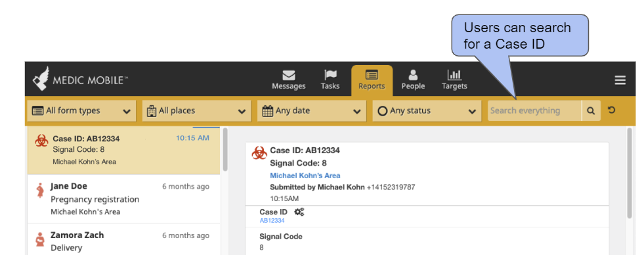This screenshot has width=644, height=255.
Task: Click the Signal Code field label
Action: pyautogui.click(x=281, y=237)
